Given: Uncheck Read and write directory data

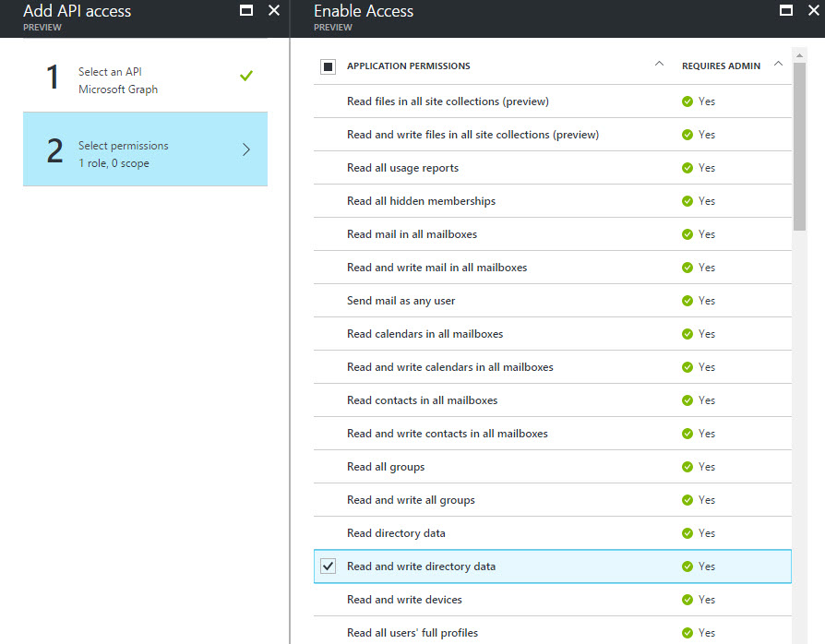Looking at the screenshot, I should point(329,566).
